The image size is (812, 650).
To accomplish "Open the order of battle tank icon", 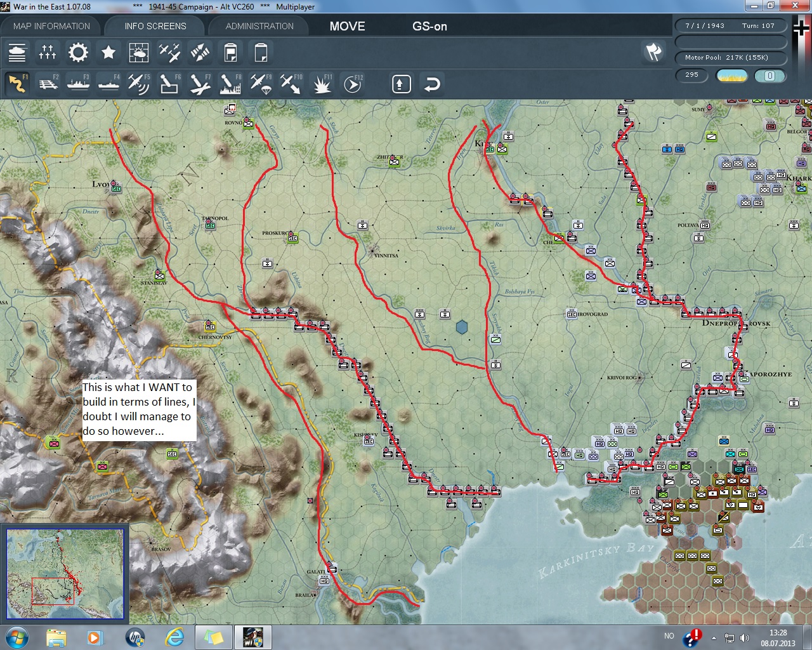I will (17, 52).
